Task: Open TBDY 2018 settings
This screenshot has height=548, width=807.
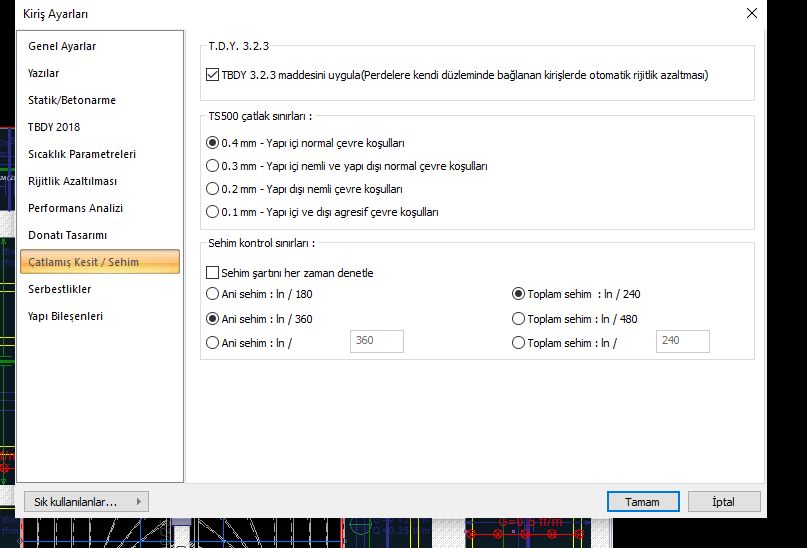Action: point(54,127)
